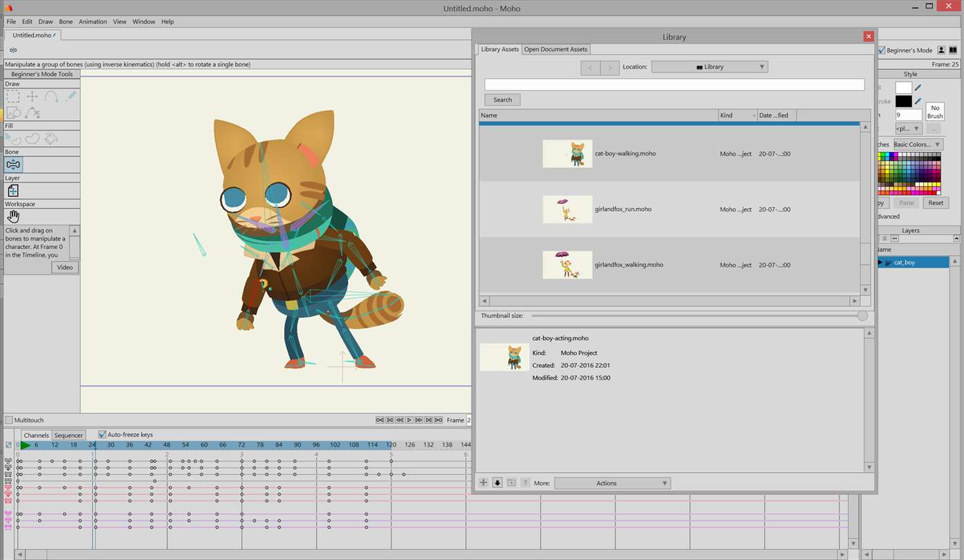
Task: Click the downward arrow icon in Library
Action: point(497,483)
